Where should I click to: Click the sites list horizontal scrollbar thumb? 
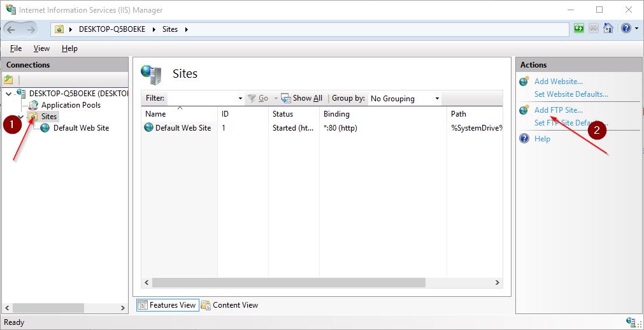289,283
